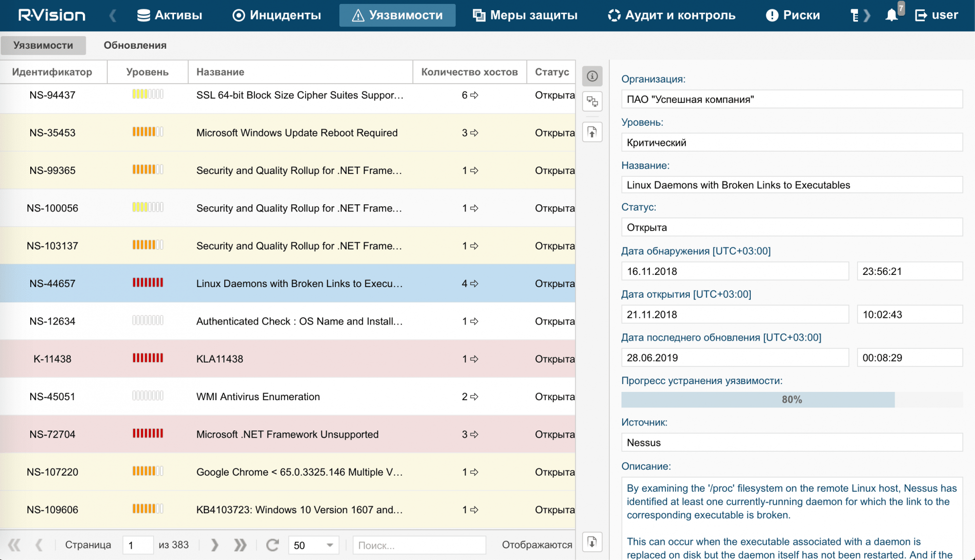Open the notifications bell icon
Screen dimensions: 975x560
[892, 15]
